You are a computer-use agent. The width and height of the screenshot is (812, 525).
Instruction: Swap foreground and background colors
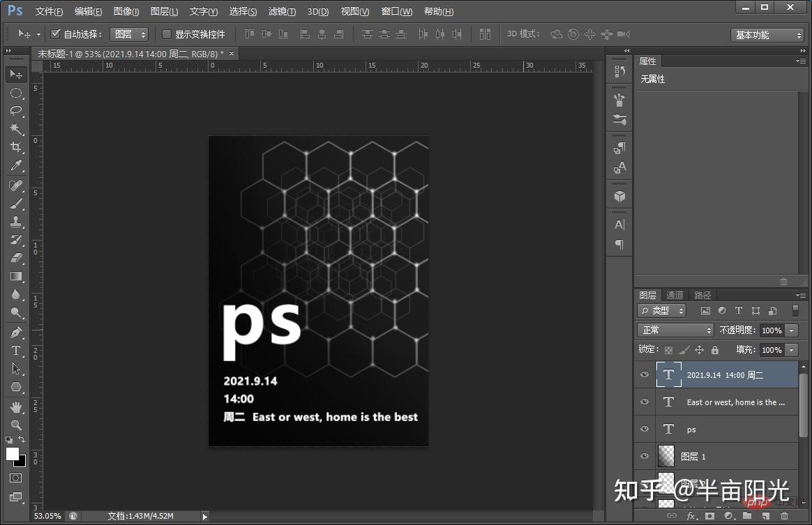point(22,439)
